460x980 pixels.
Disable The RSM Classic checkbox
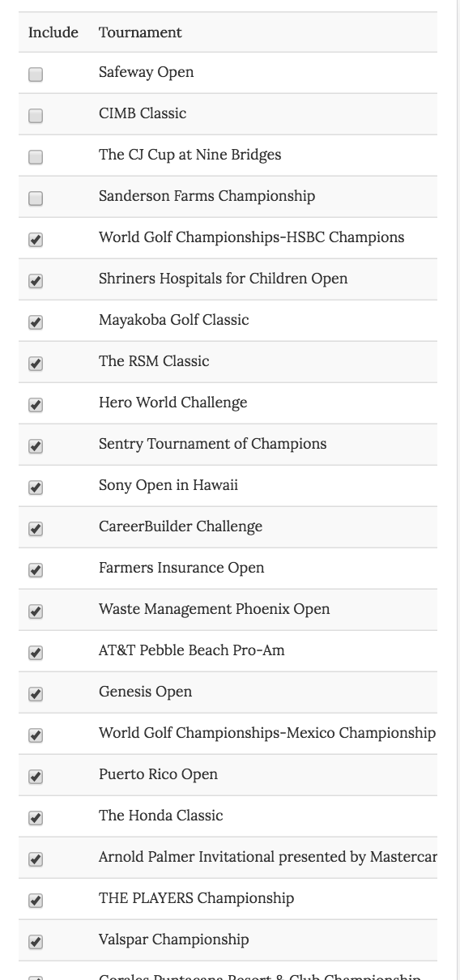(x=36, y=364)
